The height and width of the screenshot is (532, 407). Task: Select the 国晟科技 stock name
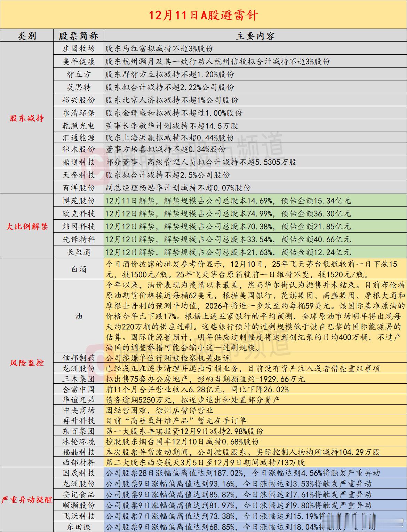pos(79,473)
